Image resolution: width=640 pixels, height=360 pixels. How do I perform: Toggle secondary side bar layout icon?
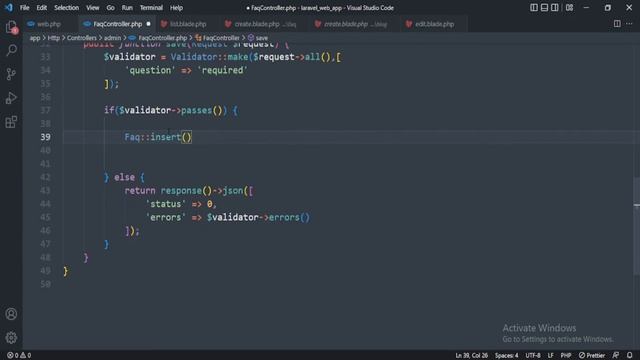[555, 8]
